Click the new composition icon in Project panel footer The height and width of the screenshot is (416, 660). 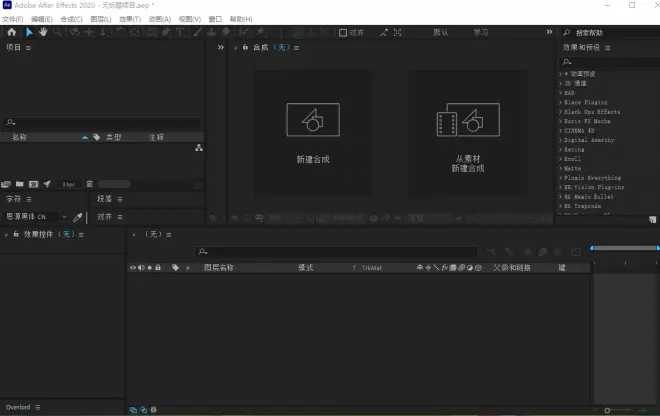coord(33,184)
